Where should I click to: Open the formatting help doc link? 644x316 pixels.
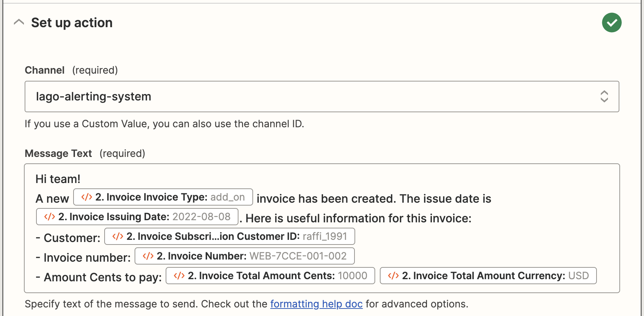click(x=316, y=304)
